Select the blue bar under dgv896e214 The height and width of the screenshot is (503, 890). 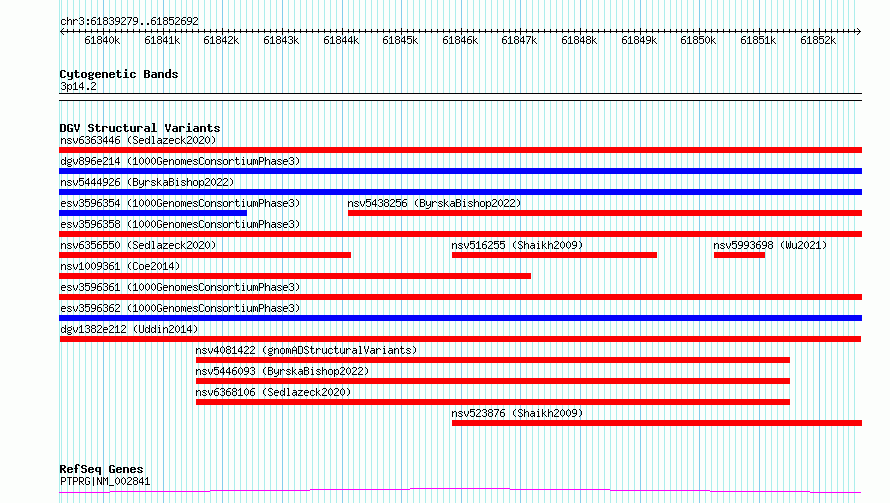point(460,171)
